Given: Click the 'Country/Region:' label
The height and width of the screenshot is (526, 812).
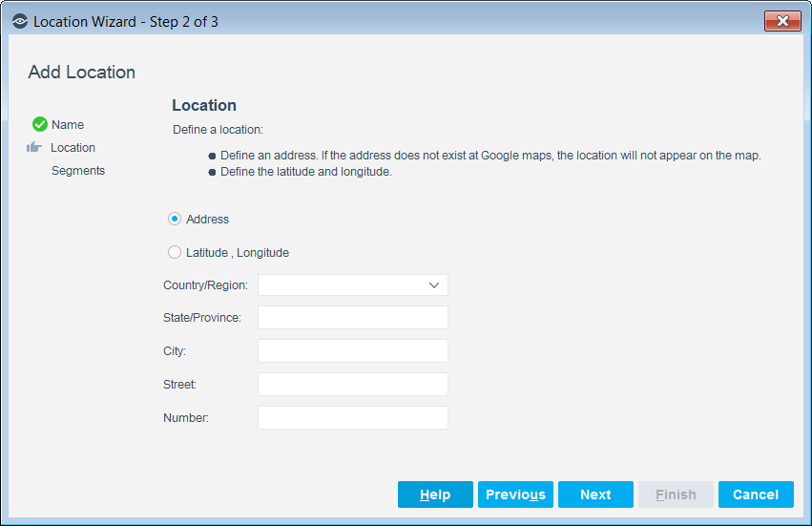Looking at the screenshot, I should click(x=205, y=285).
